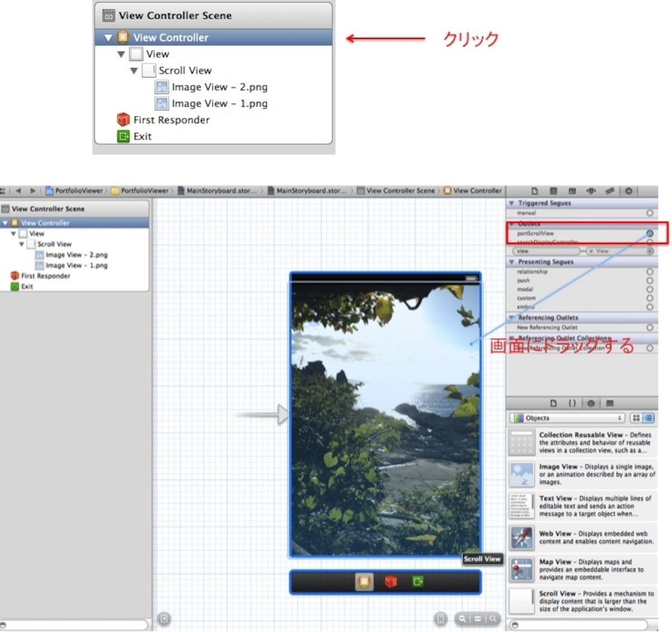Screen dimensions: 672x632
Task: Show the Media library tab
Action: pos(610,403)
